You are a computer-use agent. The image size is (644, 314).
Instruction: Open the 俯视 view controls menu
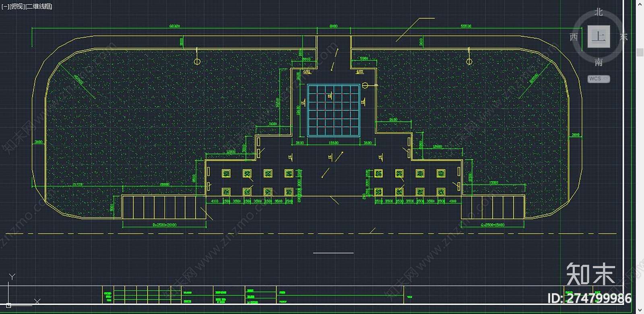[17, 6]
